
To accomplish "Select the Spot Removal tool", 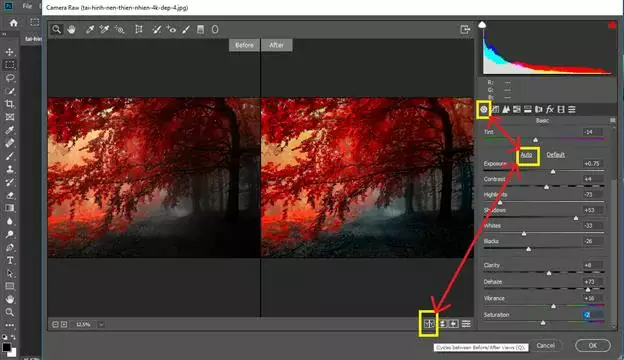I will click(x=157, y=29).
